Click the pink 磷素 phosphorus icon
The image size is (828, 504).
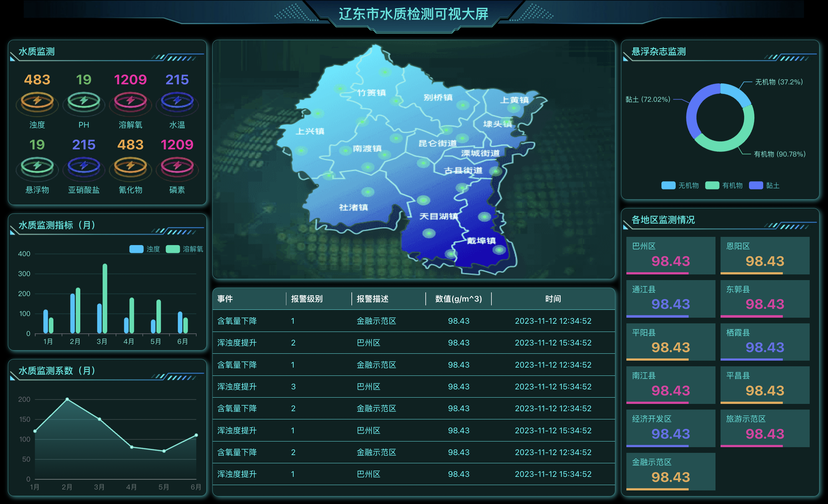[x=177, y=166]
